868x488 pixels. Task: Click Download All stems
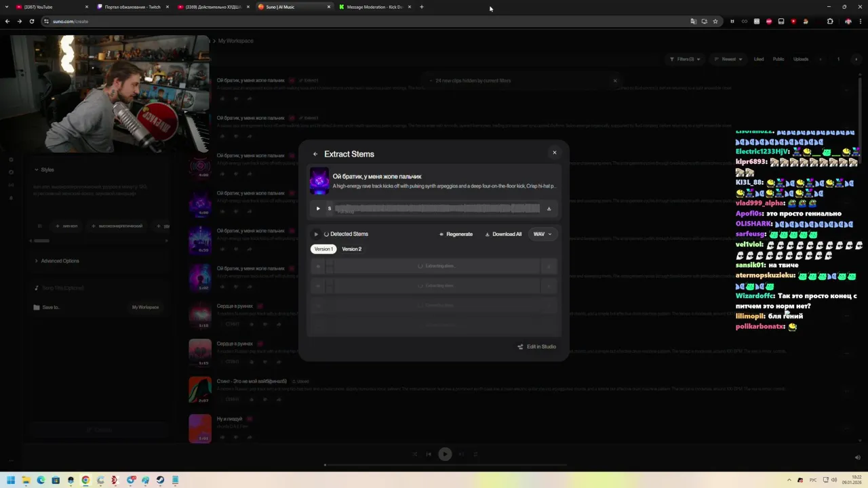pyautogui.click(x=503, y=234)
